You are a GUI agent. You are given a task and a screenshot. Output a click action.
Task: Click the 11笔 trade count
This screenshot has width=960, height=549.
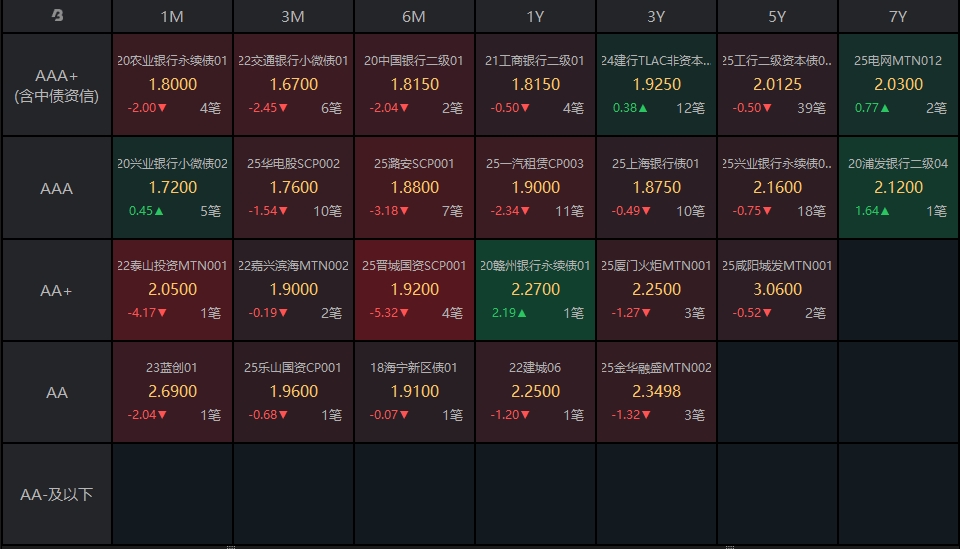[569, 211]
